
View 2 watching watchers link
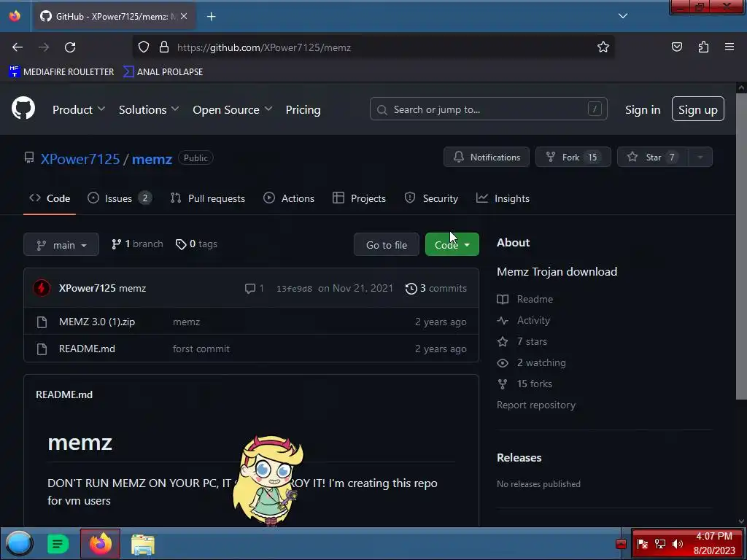(531, 363)
